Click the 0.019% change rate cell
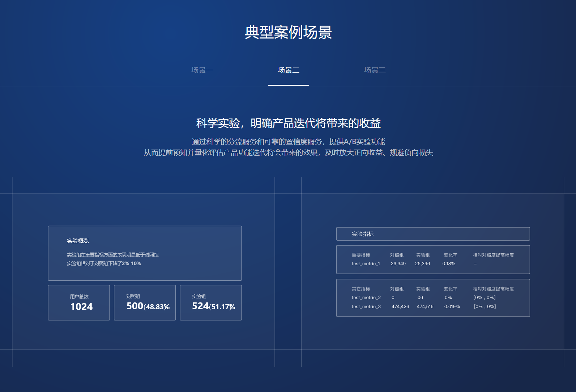This screenshot has height=392, width=576. pyautogui.click(x=452, y=307)
